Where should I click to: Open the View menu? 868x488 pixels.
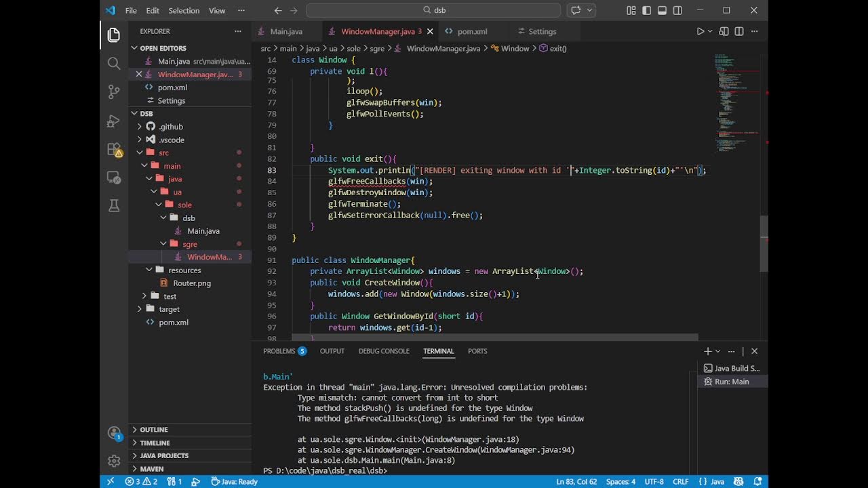tap(217, 10)
